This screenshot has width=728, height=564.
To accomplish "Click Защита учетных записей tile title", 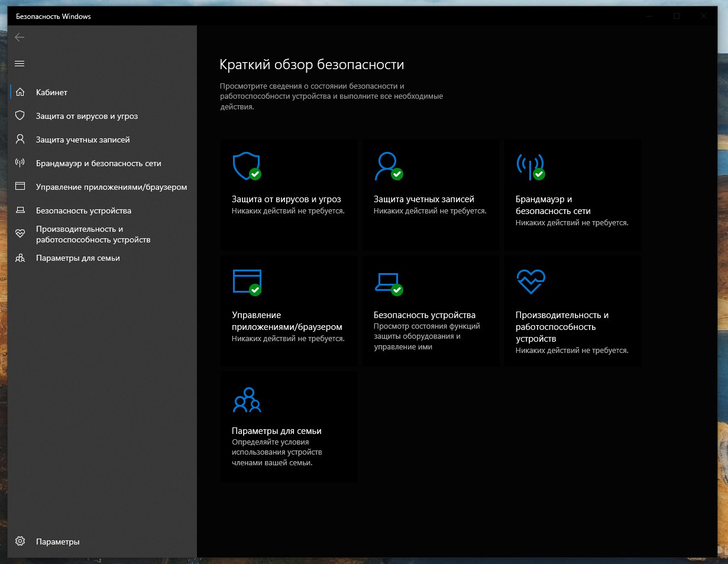I will tap(424, 199).
